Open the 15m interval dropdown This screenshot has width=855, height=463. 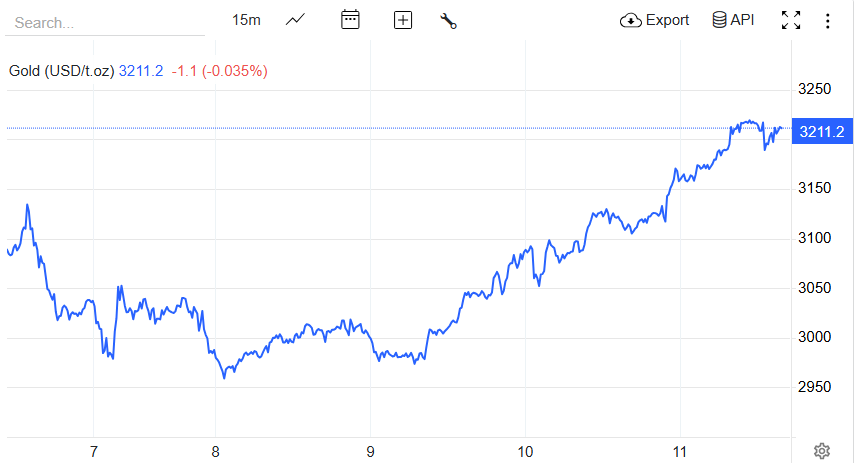pyautogui.click(x=246, y=20)
